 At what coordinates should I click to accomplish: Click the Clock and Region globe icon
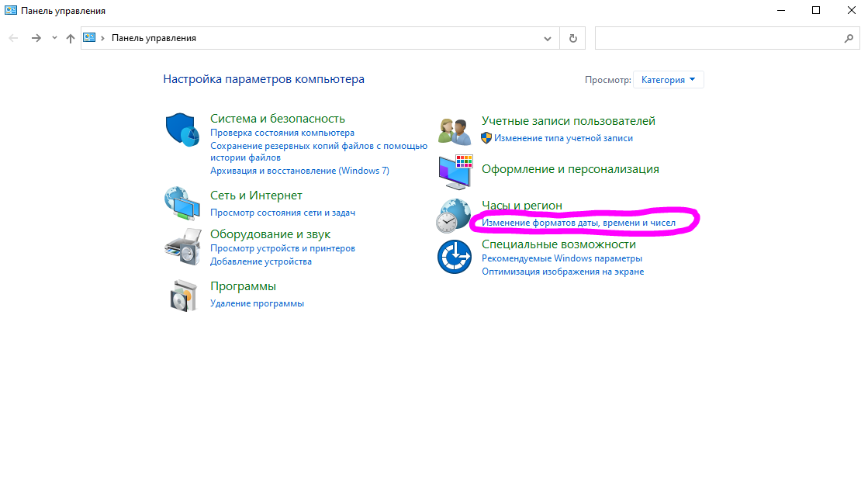click(453, 216)
